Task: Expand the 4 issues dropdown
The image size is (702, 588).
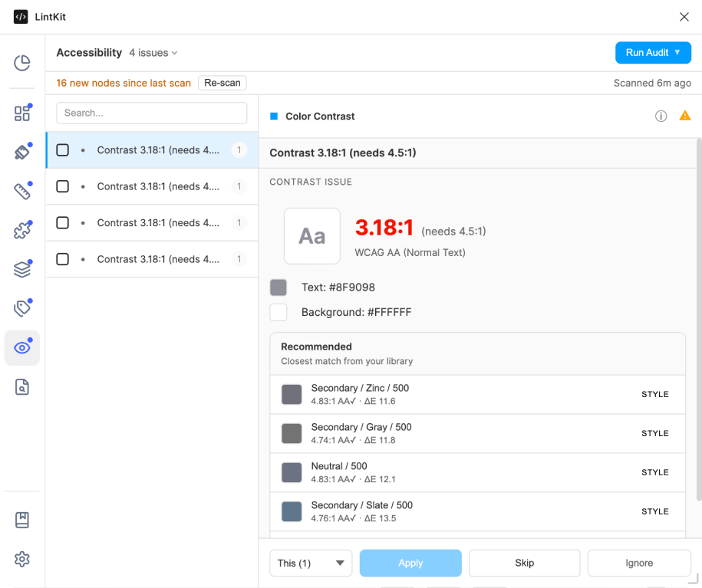Action: [x=153, y=53]
